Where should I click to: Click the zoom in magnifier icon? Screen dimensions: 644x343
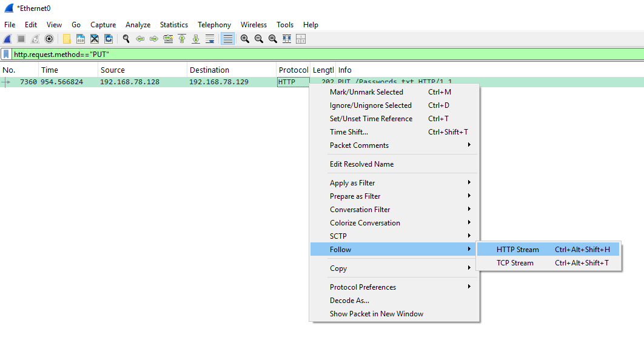point(245,39)
